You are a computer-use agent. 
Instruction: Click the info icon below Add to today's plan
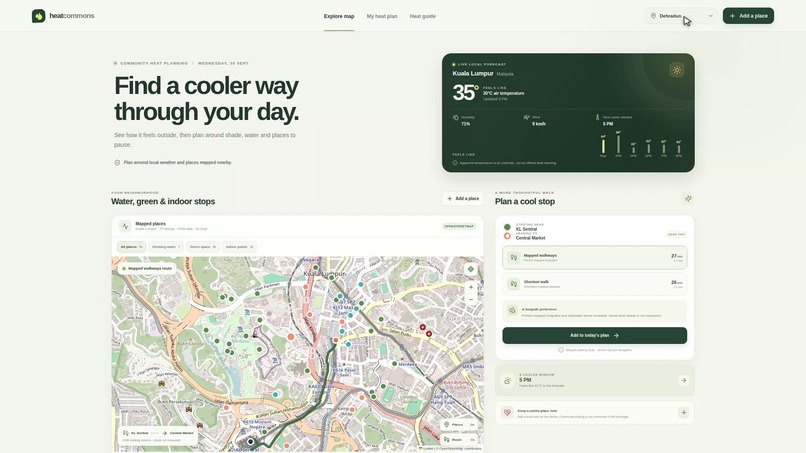coord(561,350)
